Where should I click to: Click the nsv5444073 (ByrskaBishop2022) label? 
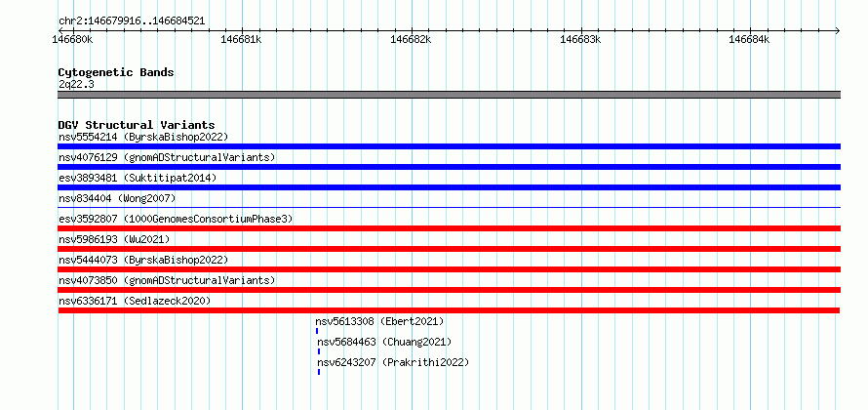143,260
